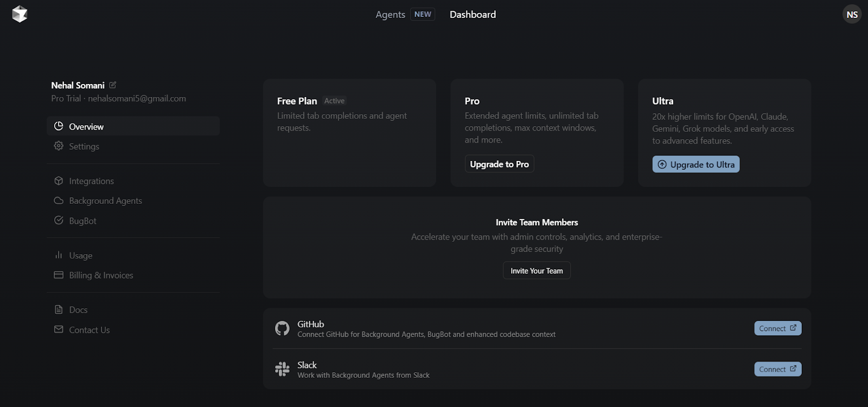Viewport: 868px width, 407px height.
Task: Switch to the Dashboard tab
Action: (473, 14)
